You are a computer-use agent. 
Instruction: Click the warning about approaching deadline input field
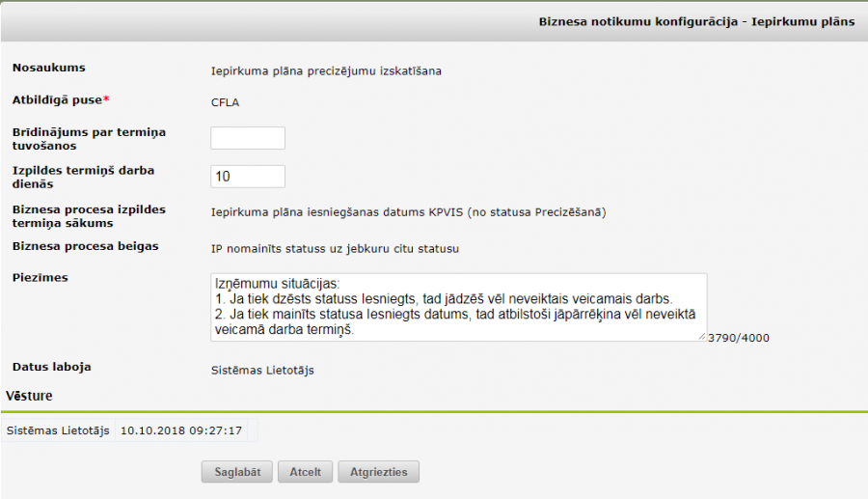[x=248, y=138]
